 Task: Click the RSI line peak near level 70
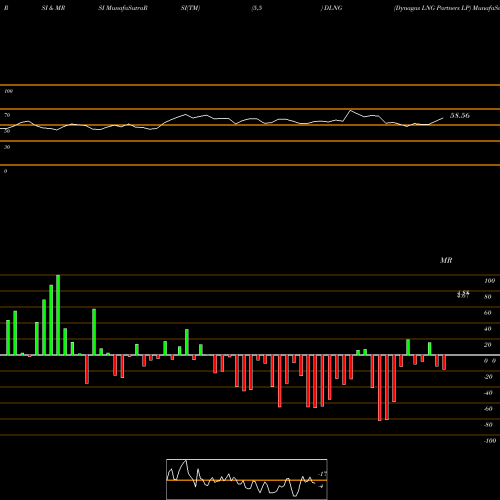point(350,110)
